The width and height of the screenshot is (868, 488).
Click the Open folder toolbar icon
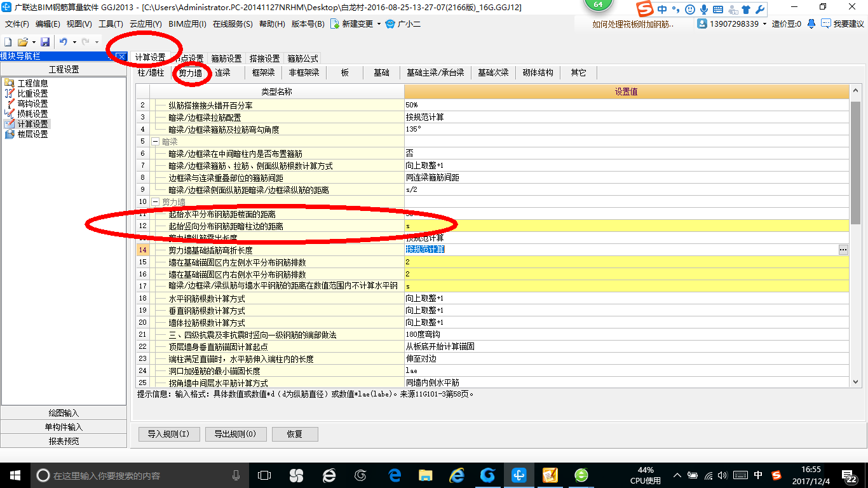point(22,41)
